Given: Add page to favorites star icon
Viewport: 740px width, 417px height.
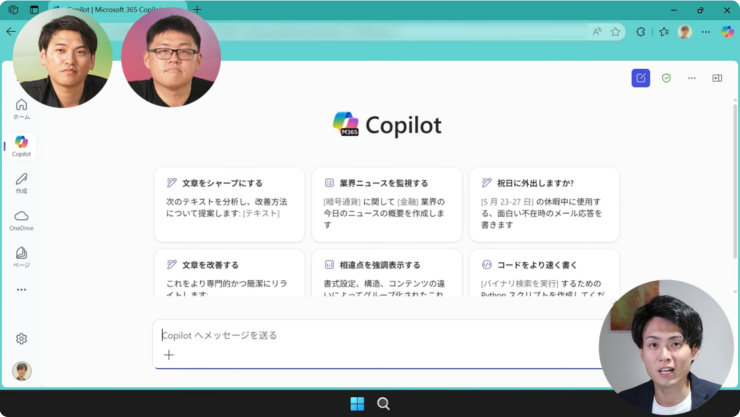Looking at the screenshot, I should coord(615,32).
